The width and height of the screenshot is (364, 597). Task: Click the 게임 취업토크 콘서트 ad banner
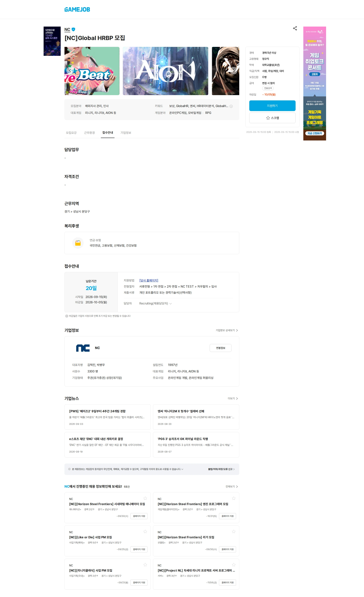[314, 84]
